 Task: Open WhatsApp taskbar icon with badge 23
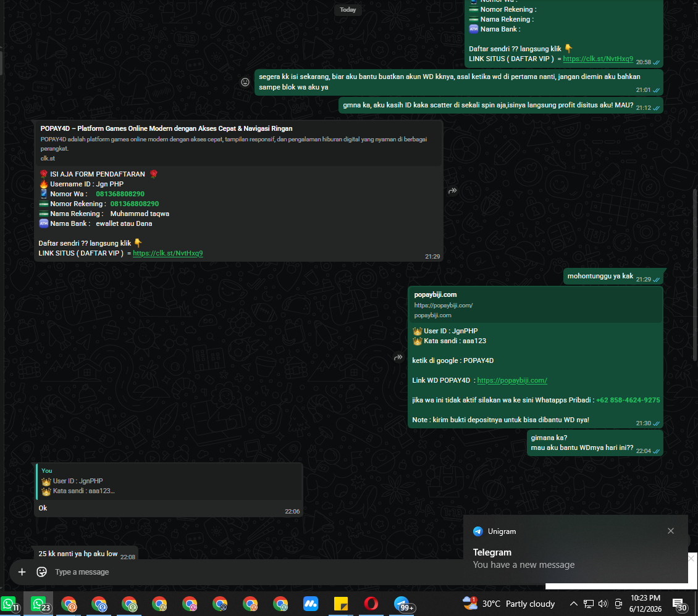pos(39,604)
